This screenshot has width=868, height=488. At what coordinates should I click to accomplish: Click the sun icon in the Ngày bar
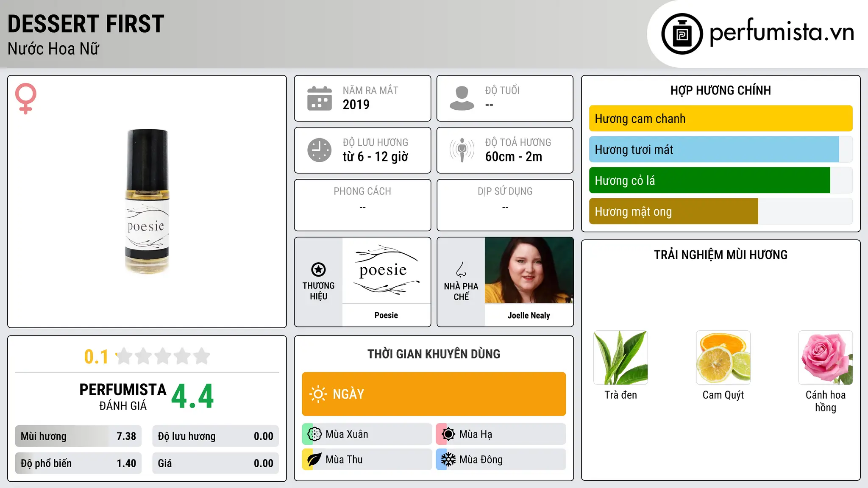318,394
